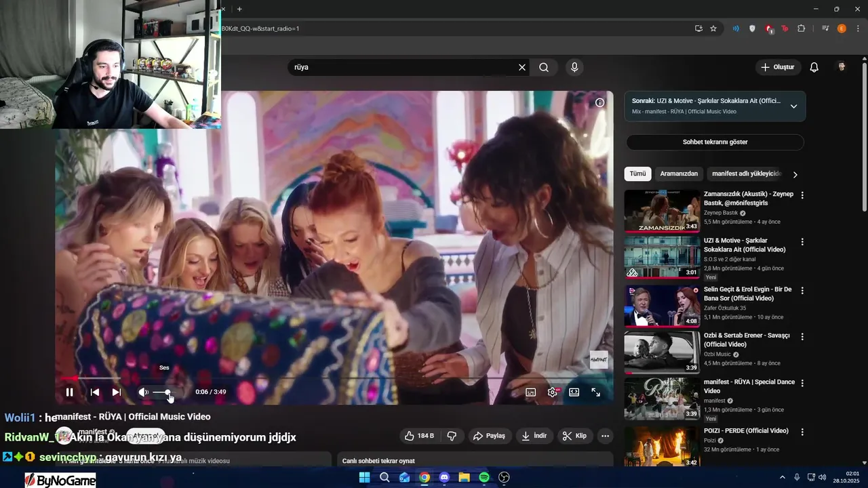Open the three-dot more actions under video
The image size is (868, 488).
(605, 436)
